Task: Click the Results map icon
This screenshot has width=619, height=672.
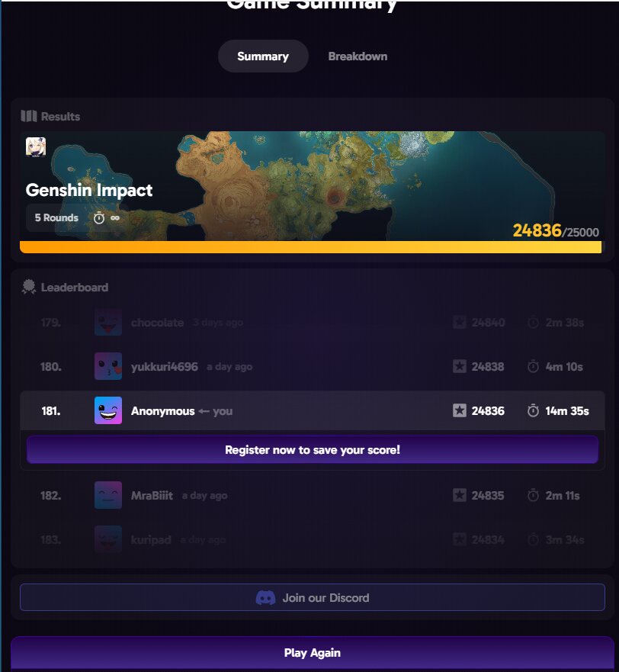Action: pyautogui.click(x=29, y=116)
